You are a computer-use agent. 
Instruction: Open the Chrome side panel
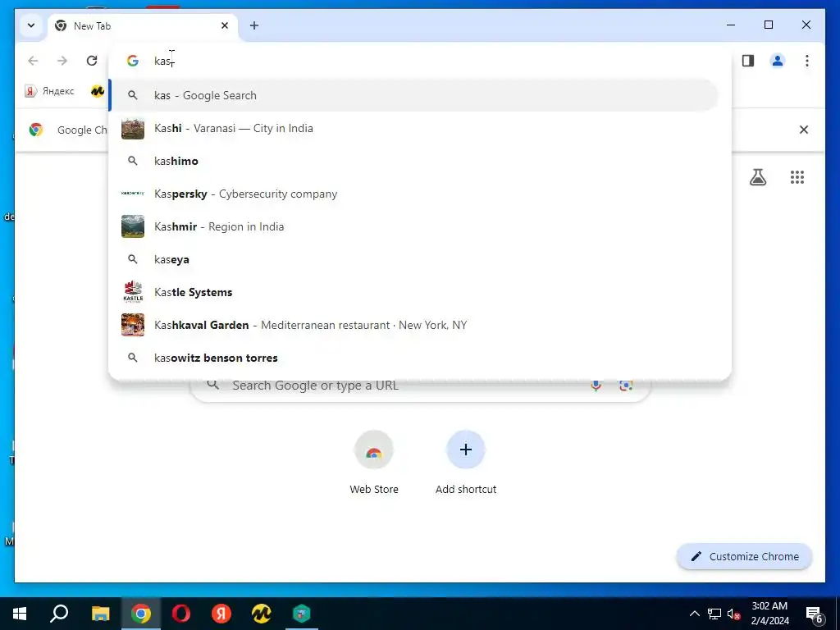748,61
